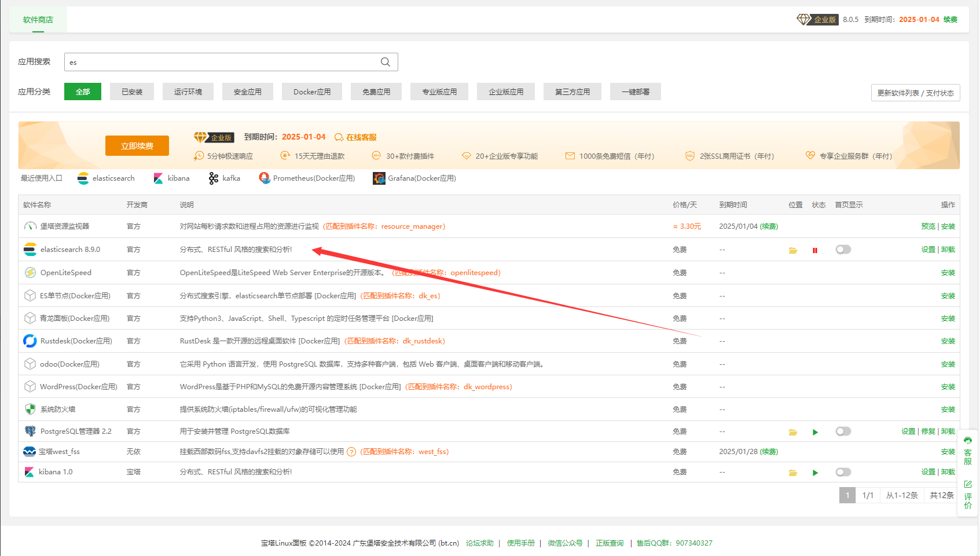The height and width of the screenshot is (556, 980).
Task: Click 修复 for PostgreSQL管理器 2.2
Action: (928, 431)
